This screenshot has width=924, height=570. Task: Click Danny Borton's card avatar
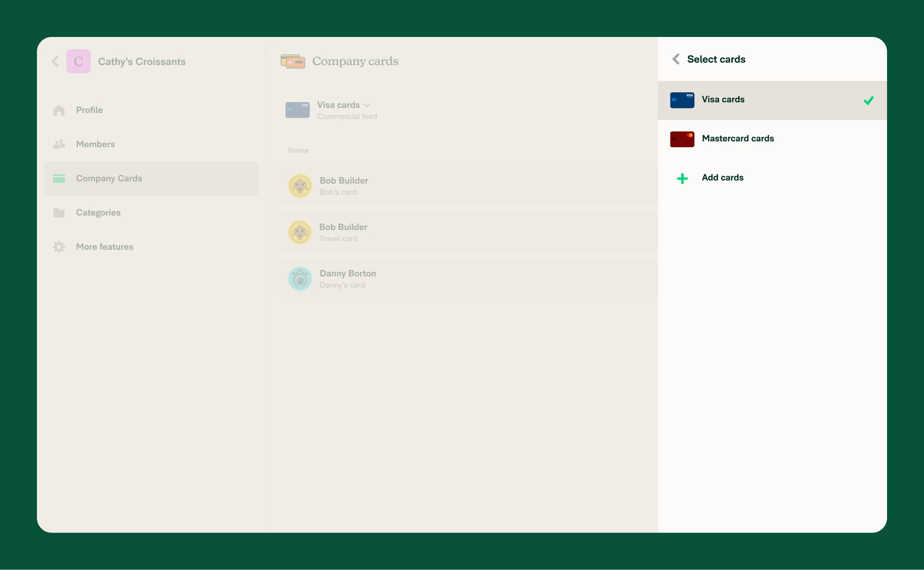(301, 279)
